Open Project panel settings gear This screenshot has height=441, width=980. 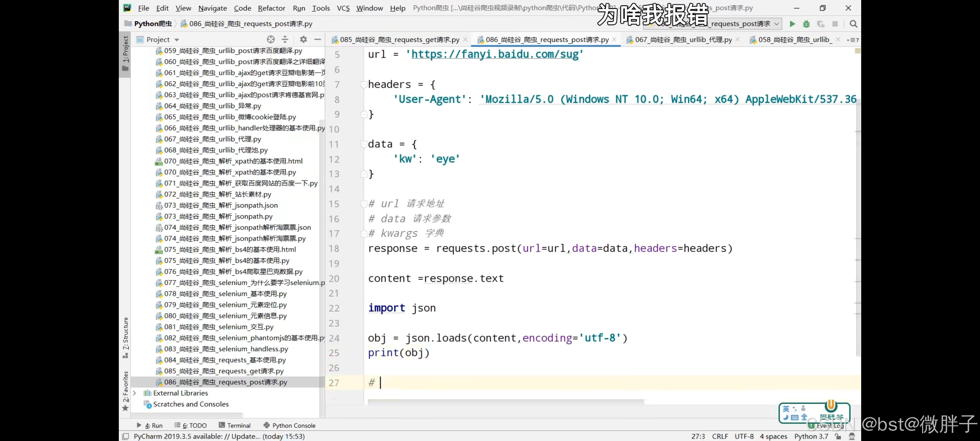pyautogui.click(x=303, y=40)
